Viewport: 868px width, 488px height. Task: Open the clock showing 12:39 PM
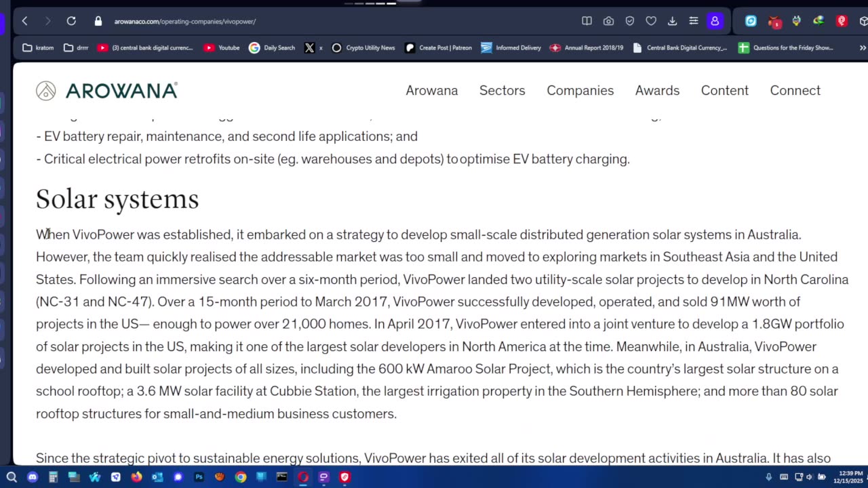(848, 477)
